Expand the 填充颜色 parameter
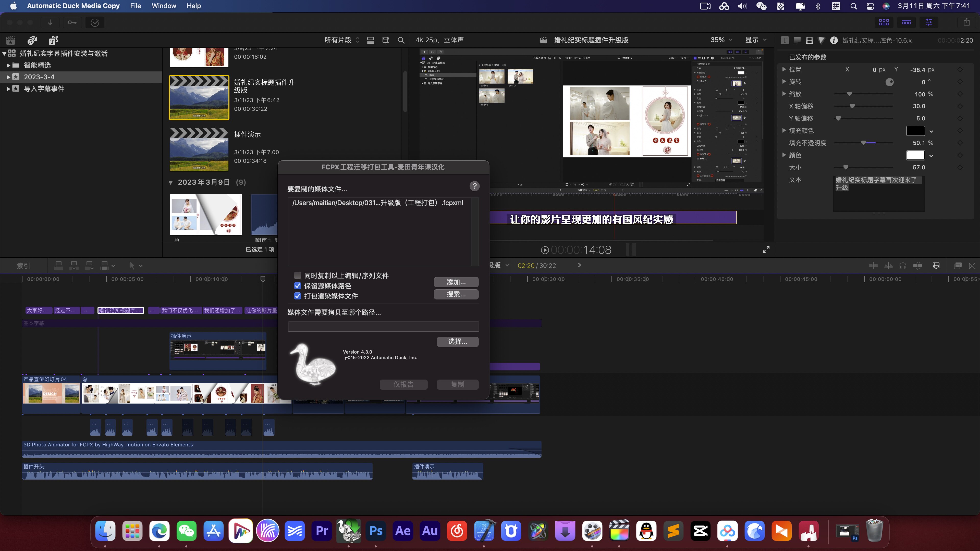The image size is (980, 551). 784,130
